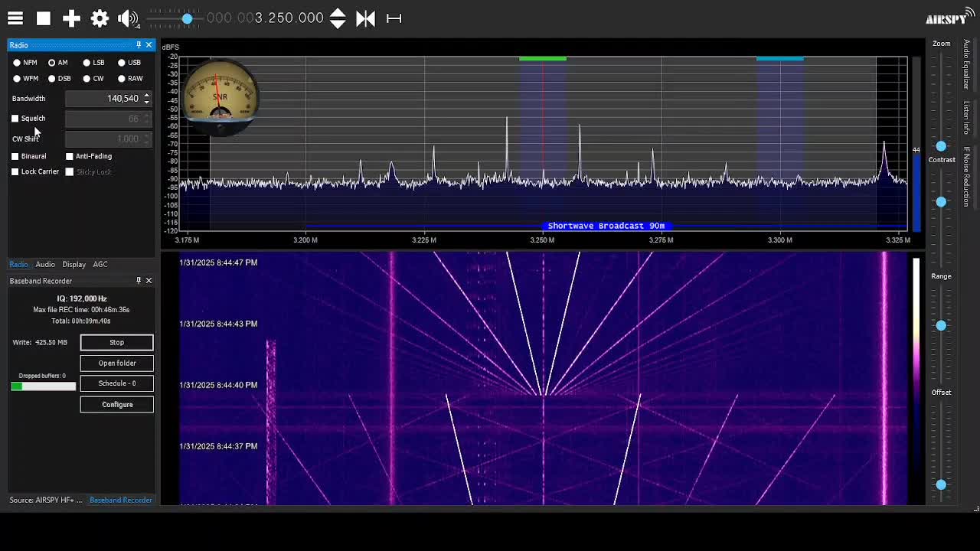Stop the radio with the square icon
Viewport: 980px width, 551px height.
[x=44, y=18]
